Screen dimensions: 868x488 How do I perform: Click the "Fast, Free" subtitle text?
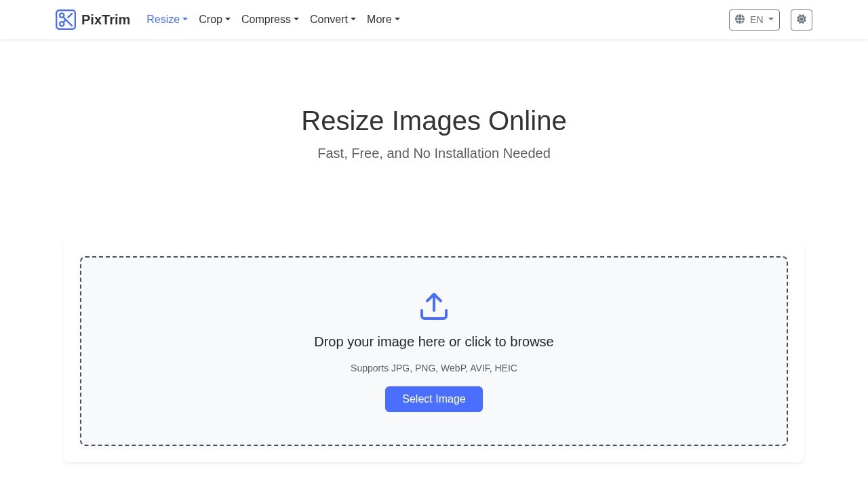[x=434, y=153]
